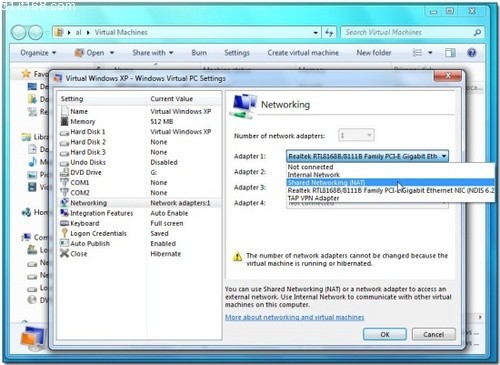Choose Not connected from adapter list
This screenshot has width=500, height=365.
[x=390, y=167]
